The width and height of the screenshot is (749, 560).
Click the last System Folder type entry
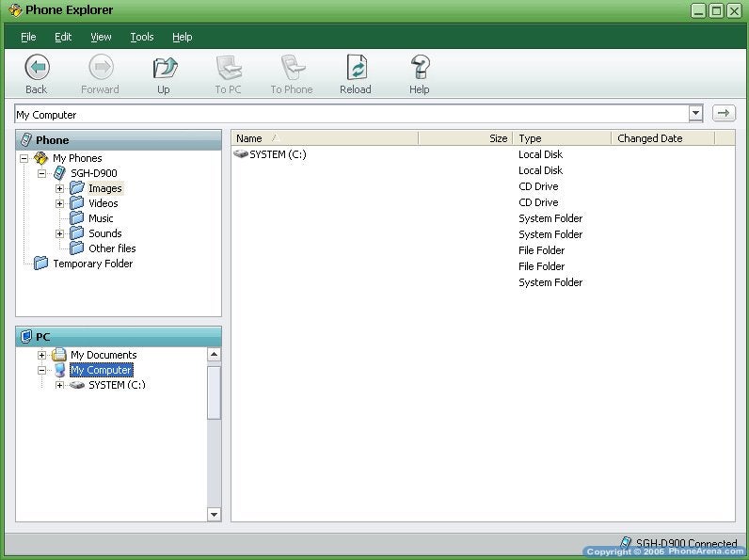550,282
